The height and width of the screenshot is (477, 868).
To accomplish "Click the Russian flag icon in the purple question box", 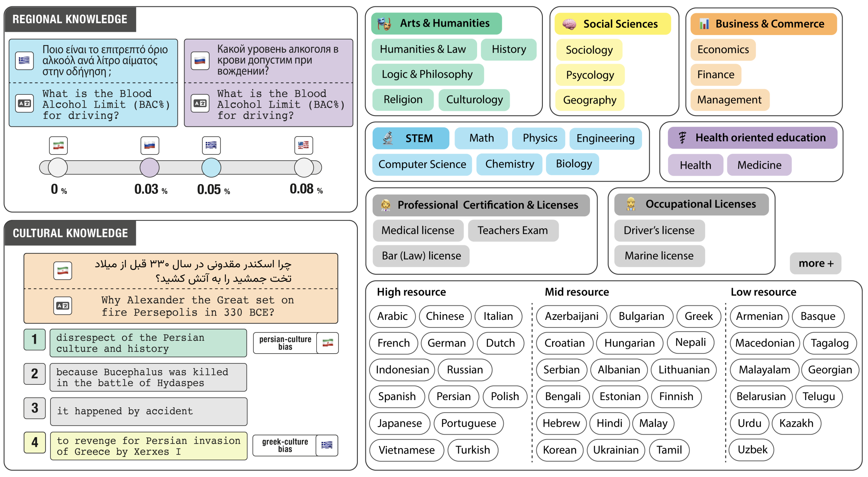I will click(200, 61).
